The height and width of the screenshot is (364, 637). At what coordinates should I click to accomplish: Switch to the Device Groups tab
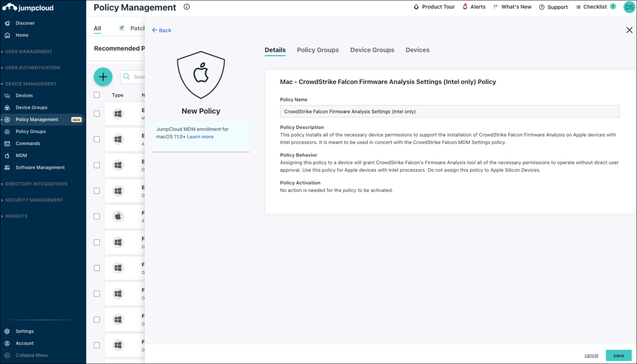pos(372,50)
